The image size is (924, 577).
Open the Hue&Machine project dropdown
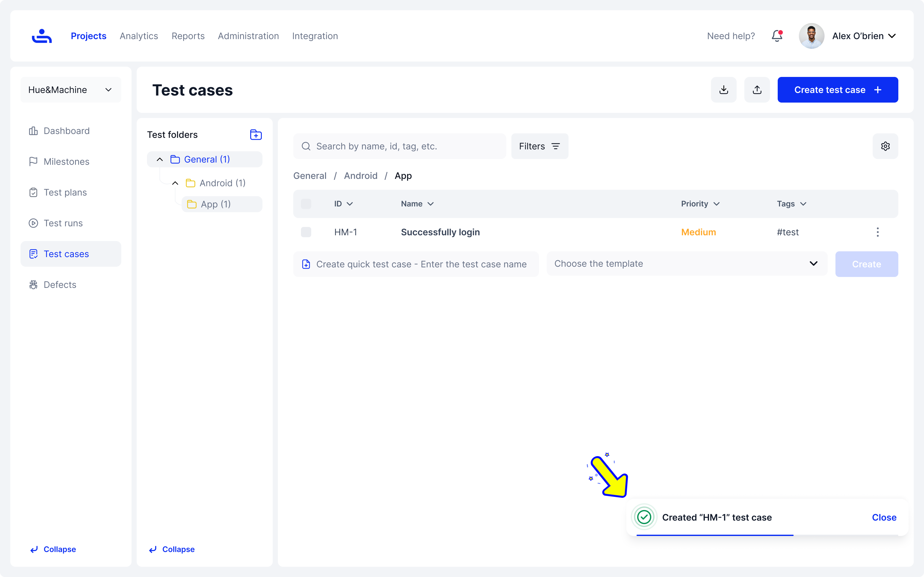[71, 90]
